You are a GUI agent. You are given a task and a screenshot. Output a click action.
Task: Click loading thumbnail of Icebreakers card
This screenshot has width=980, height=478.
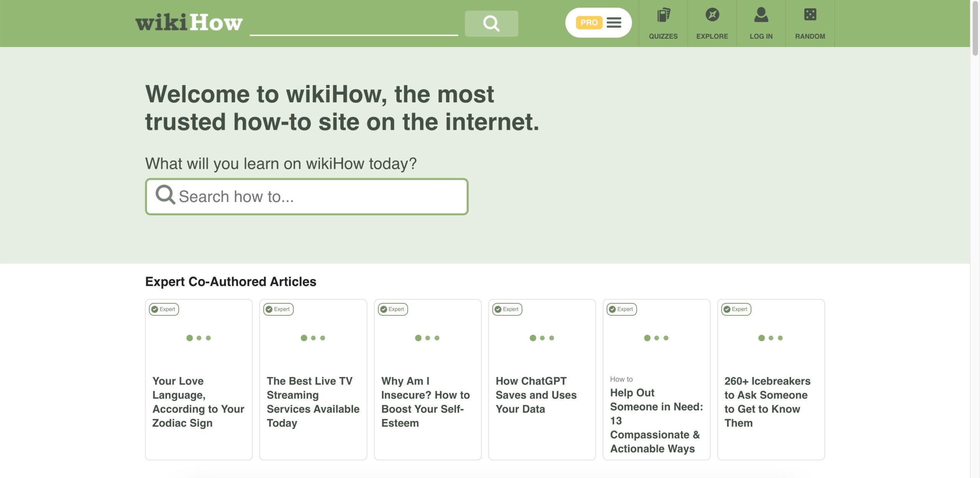(x=771, y=338)
